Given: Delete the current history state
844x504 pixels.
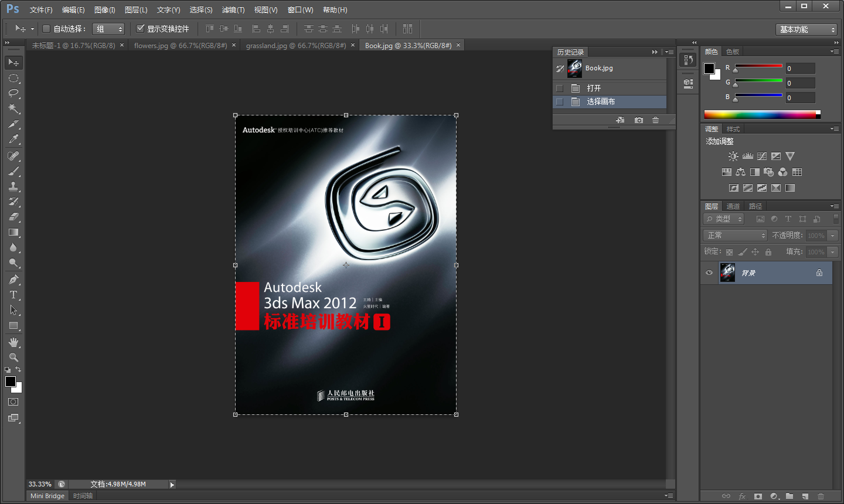Looking at the screenshot, I should [x=656, y=120].
